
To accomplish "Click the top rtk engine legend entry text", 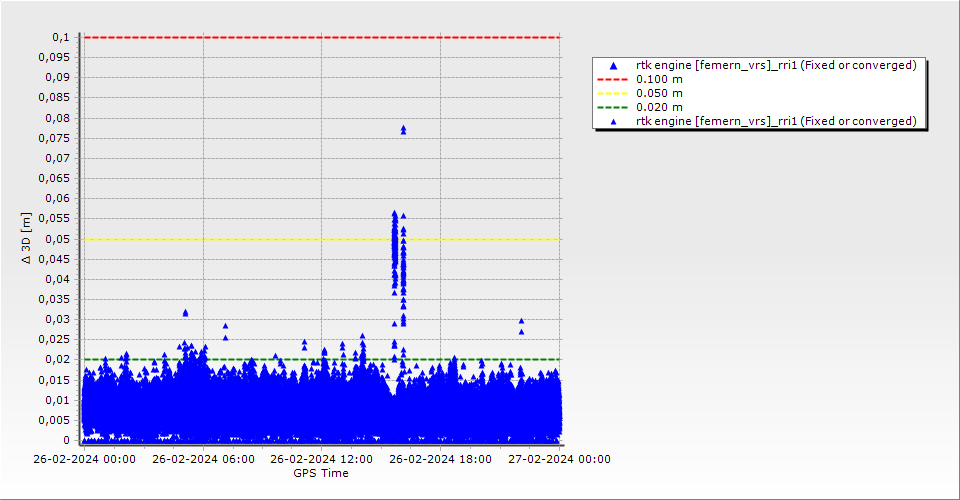I will pos(776,65).
